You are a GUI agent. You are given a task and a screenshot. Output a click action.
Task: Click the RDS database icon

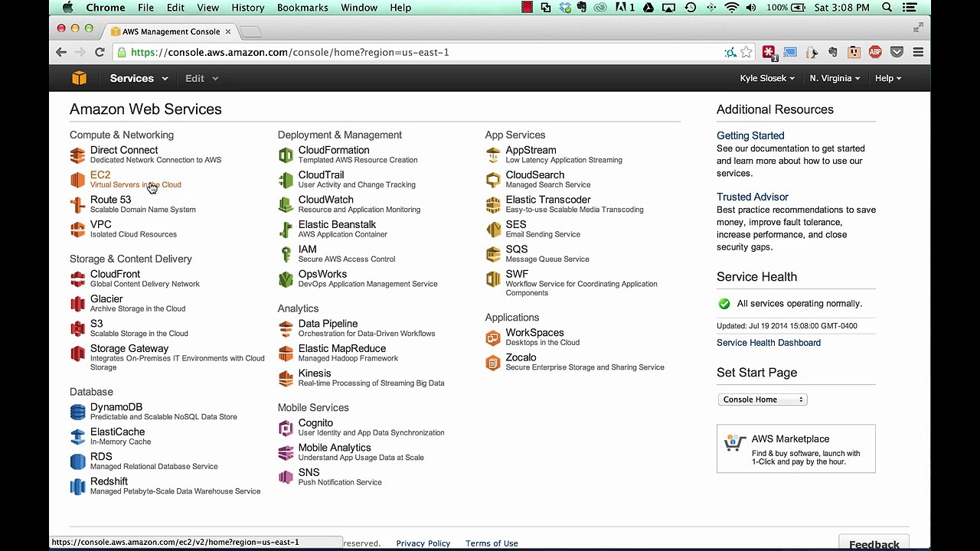[77, 461]
